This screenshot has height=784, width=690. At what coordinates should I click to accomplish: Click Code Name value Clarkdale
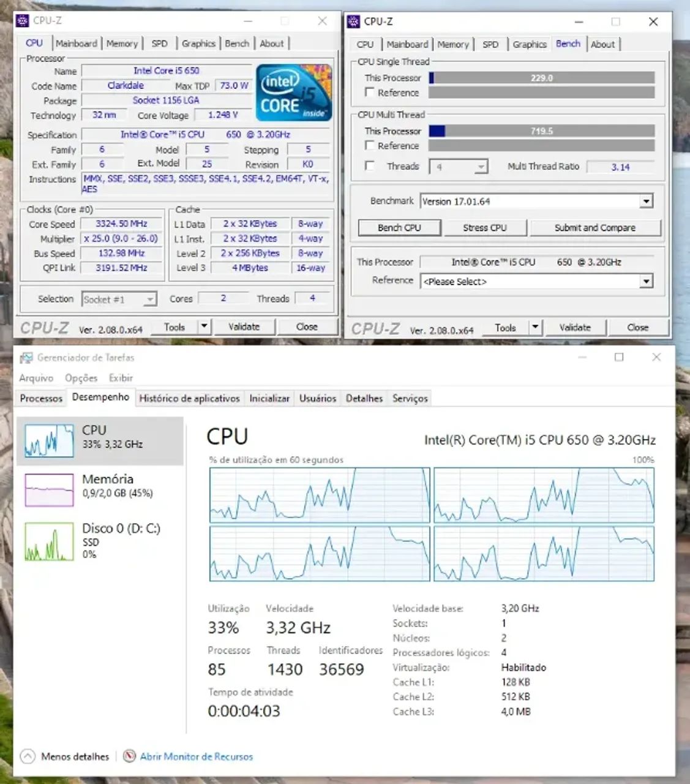(x=126, y=86)
